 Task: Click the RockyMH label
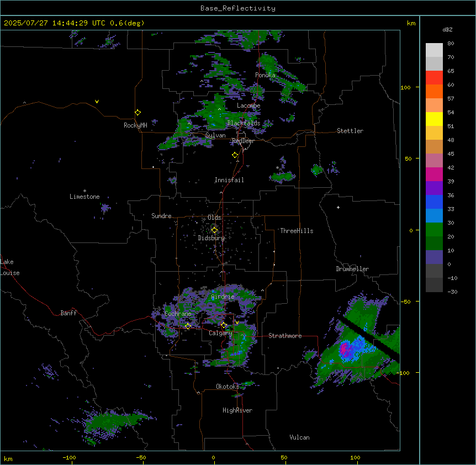pyautogui.click(x=135, y=125)
